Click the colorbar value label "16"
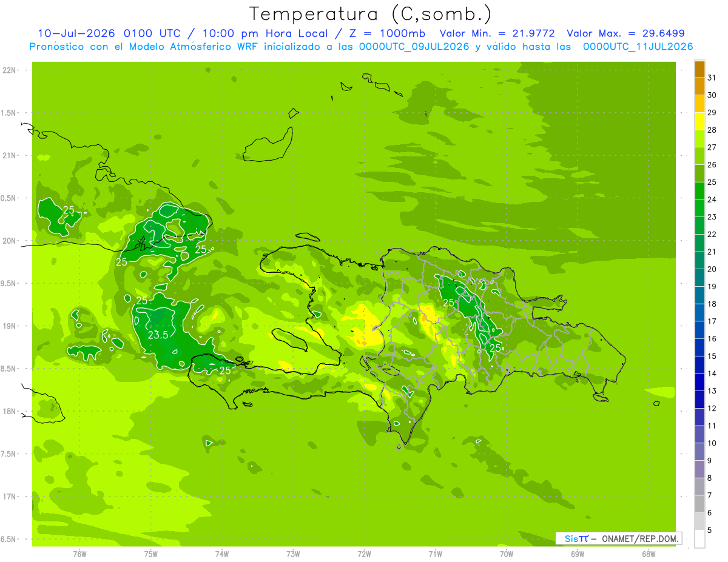 coord(712,339)
